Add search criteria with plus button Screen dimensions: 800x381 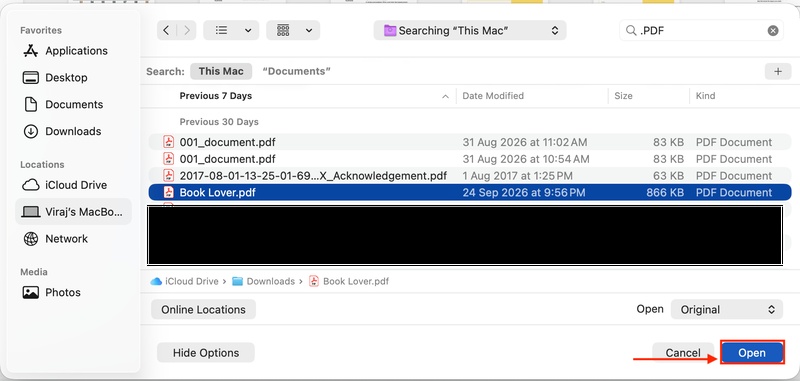pyautogui.click(x=778, y=71)
